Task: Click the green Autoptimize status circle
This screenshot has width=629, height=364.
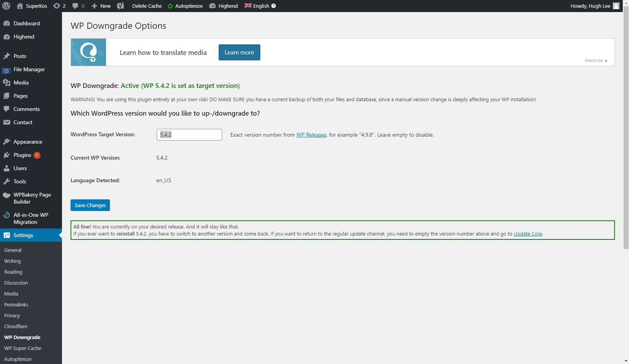Action: coord(170,6)
